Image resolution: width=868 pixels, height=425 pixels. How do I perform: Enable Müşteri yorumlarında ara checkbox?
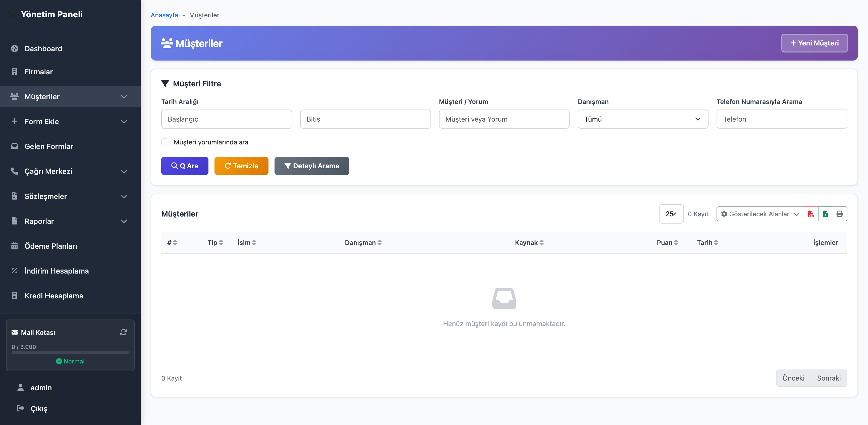pyautogui.click(x=165, y=142)
